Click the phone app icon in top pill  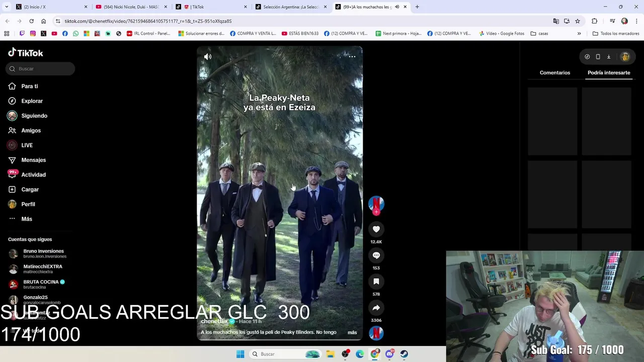598,57
